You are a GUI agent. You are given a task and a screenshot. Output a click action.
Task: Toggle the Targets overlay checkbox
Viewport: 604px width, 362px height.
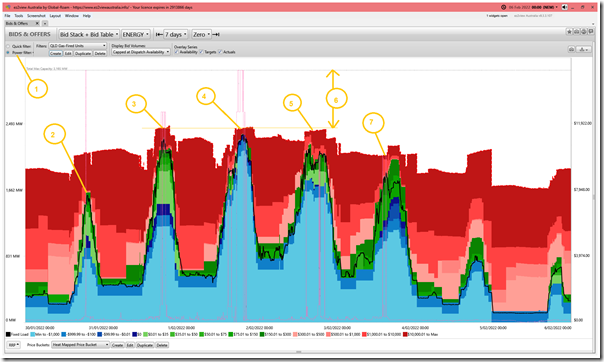point(201,52)
